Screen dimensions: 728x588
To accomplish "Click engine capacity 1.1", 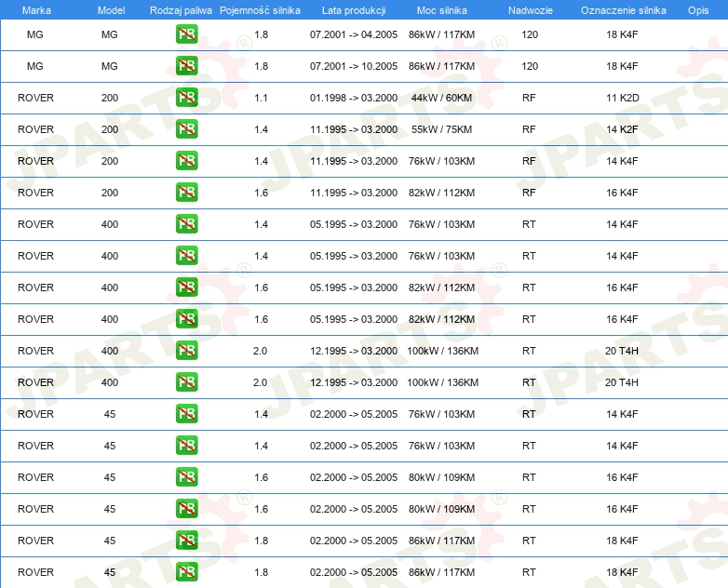I will click(261, 98).
